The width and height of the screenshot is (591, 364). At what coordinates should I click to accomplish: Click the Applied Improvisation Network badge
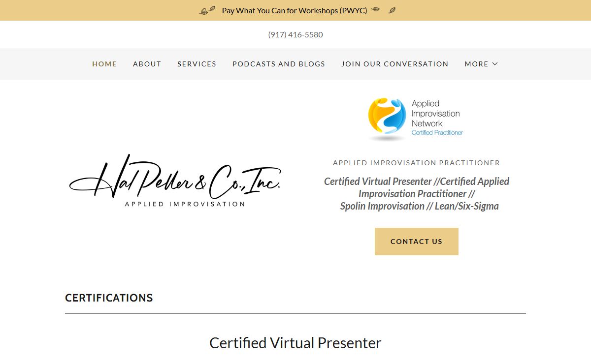coord(416,119)
